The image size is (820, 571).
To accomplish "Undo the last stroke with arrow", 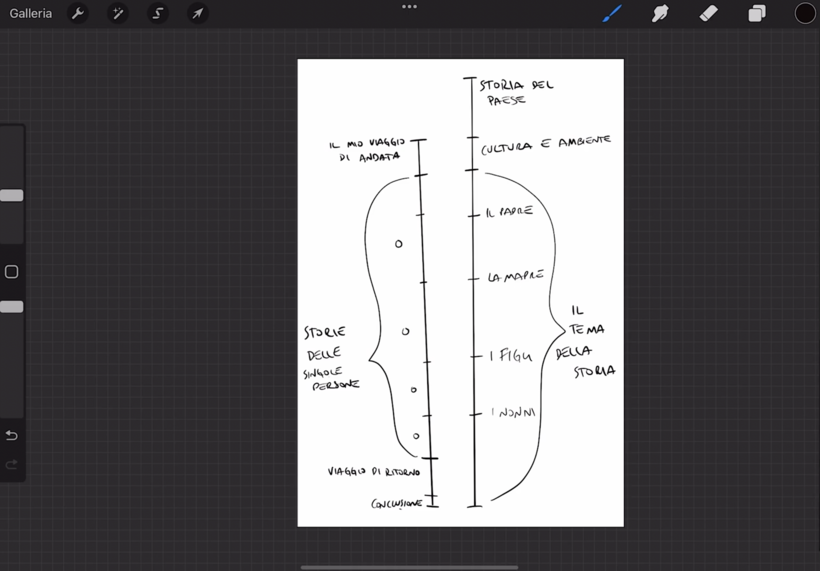I will 12,436.
